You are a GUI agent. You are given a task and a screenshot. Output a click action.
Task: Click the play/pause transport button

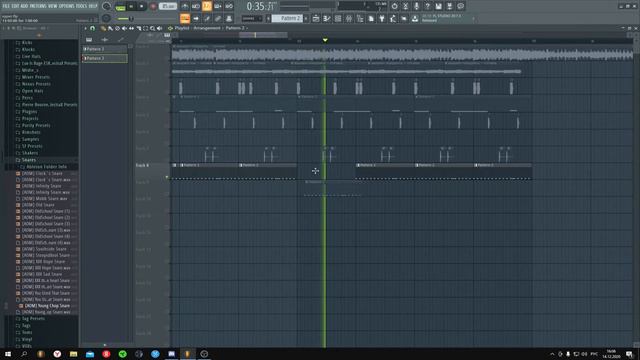[131, 6]
